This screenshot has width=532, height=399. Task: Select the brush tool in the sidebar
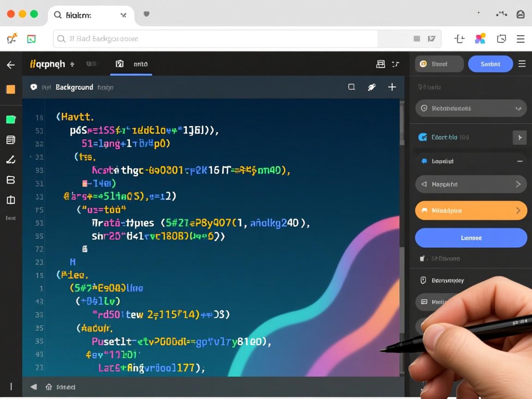coord(11,160)
